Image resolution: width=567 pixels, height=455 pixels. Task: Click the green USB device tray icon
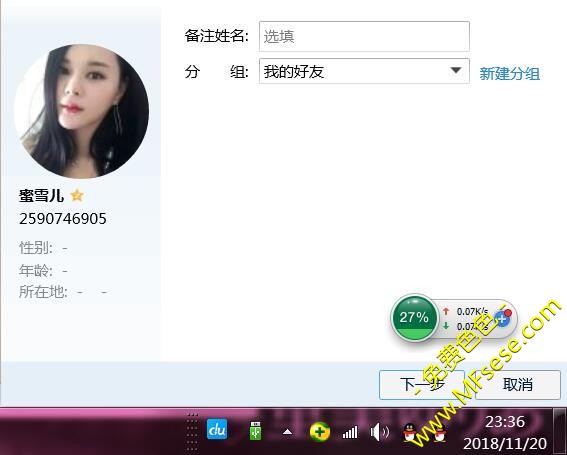[x=255, y=431]
